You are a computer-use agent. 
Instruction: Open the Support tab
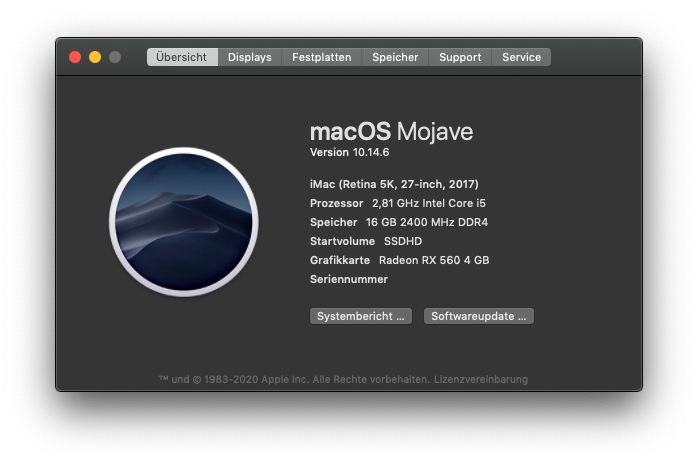coord(460,57)
